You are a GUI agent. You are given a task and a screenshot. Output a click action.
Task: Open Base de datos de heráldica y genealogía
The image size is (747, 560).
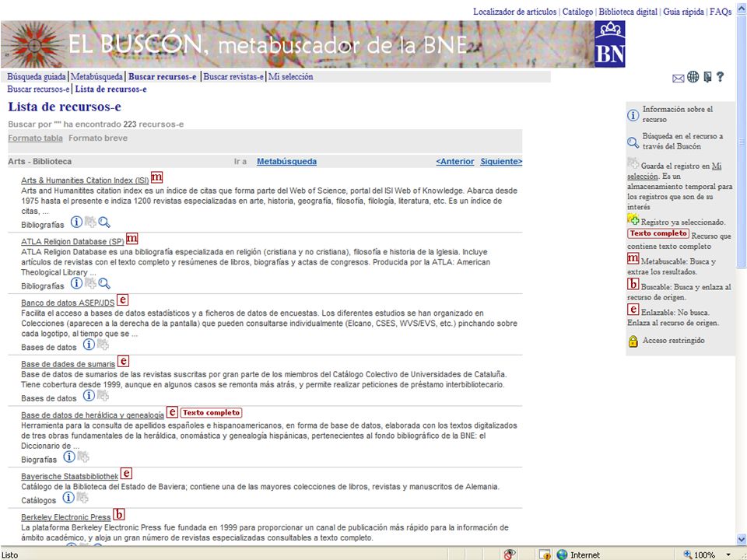click(93, 415)
